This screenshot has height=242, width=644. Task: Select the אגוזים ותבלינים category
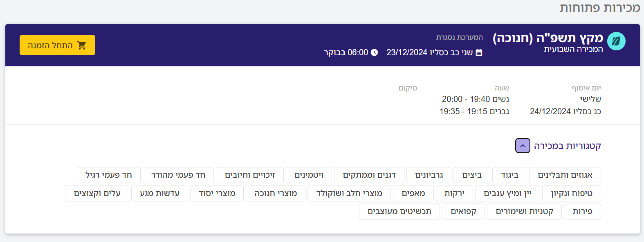[565, 175]
